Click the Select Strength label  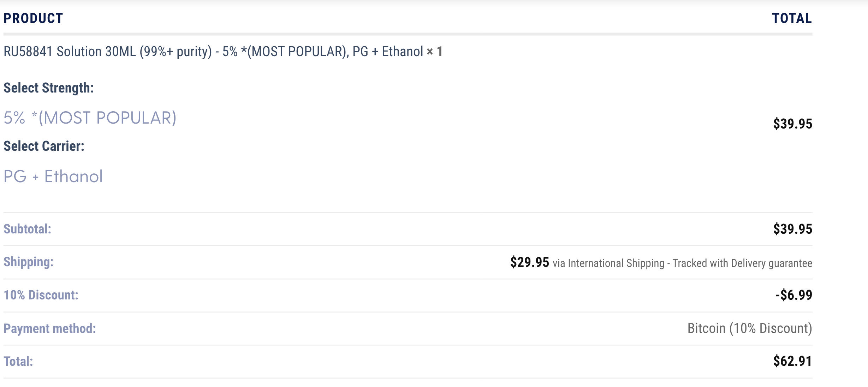(49, 88)
